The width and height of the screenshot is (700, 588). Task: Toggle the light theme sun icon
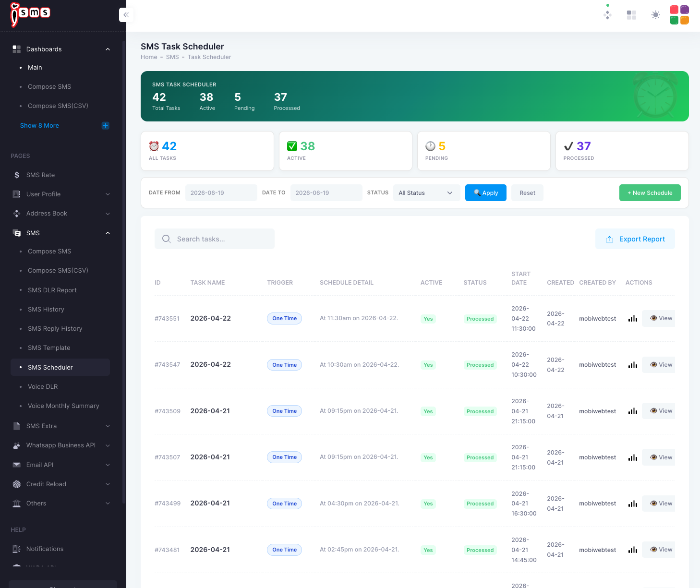pos(655,15)
